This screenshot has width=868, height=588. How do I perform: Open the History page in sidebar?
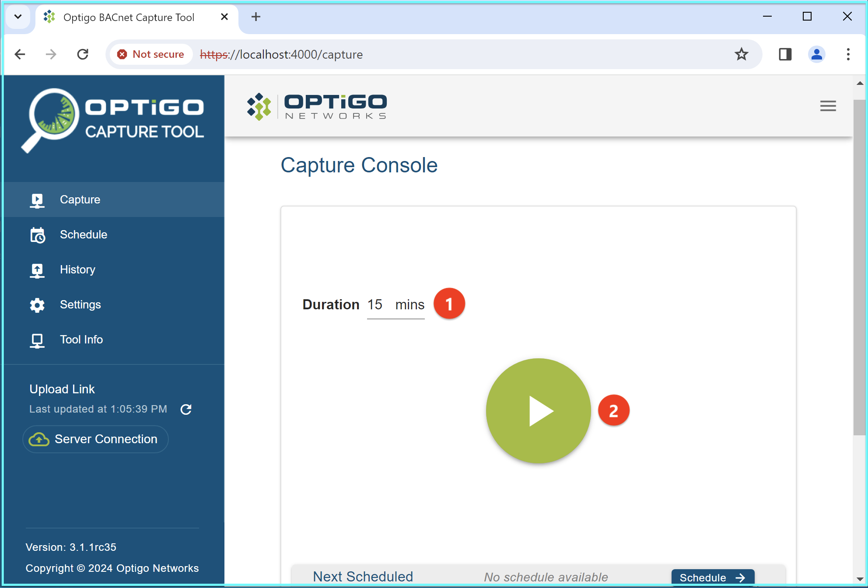point(114,269)
